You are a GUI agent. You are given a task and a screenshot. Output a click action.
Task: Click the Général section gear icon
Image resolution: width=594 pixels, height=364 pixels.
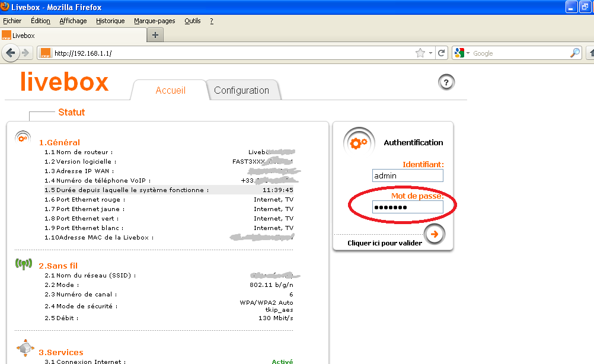23,137
